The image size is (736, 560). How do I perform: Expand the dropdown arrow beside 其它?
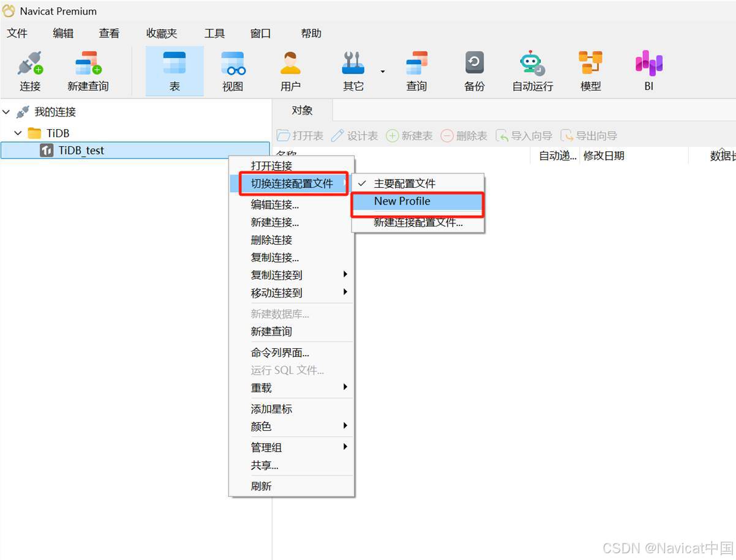tap(383, 72)
